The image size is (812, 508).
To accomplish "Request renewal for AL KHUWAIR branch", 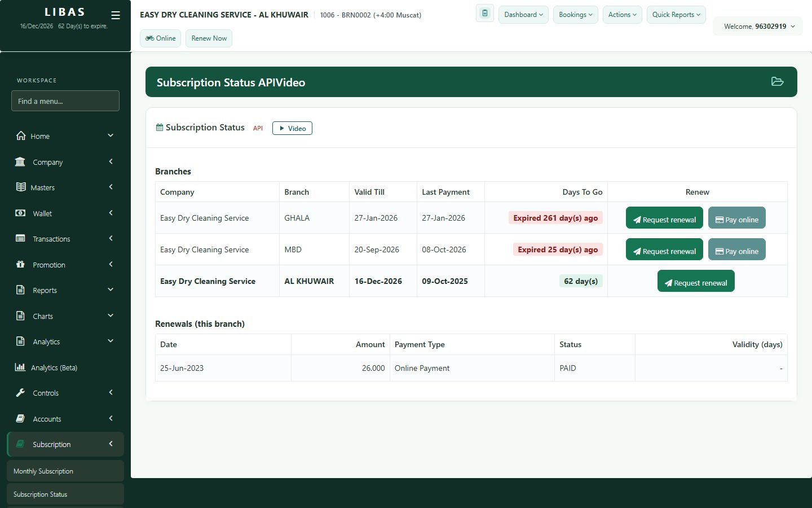I will (x=696, y=281).
